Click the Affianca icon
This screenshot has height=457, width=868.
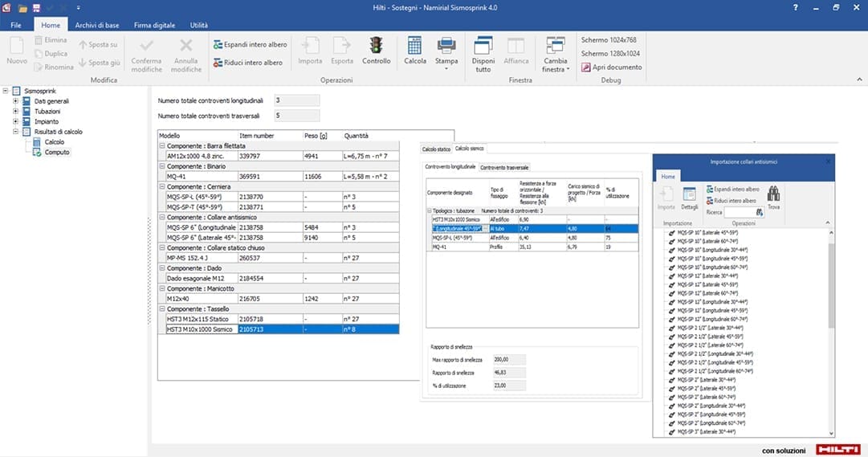click(x=516, y=46)
